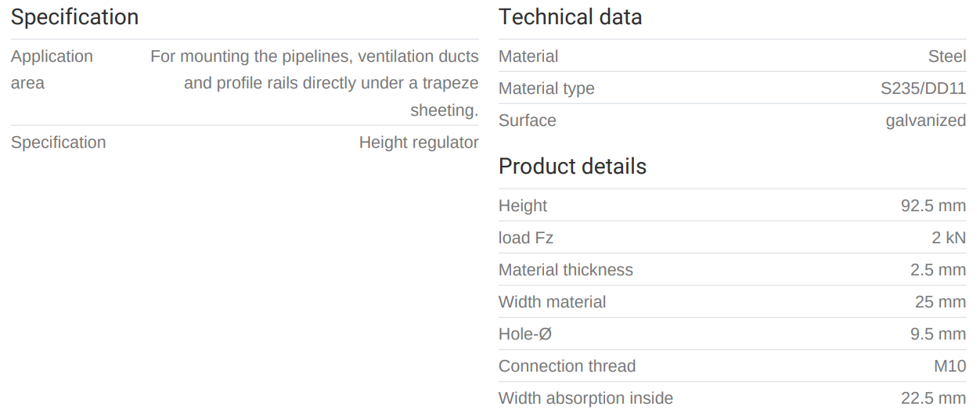
Task: Click the Technical data heading
Action: click(x=570, y=17)
